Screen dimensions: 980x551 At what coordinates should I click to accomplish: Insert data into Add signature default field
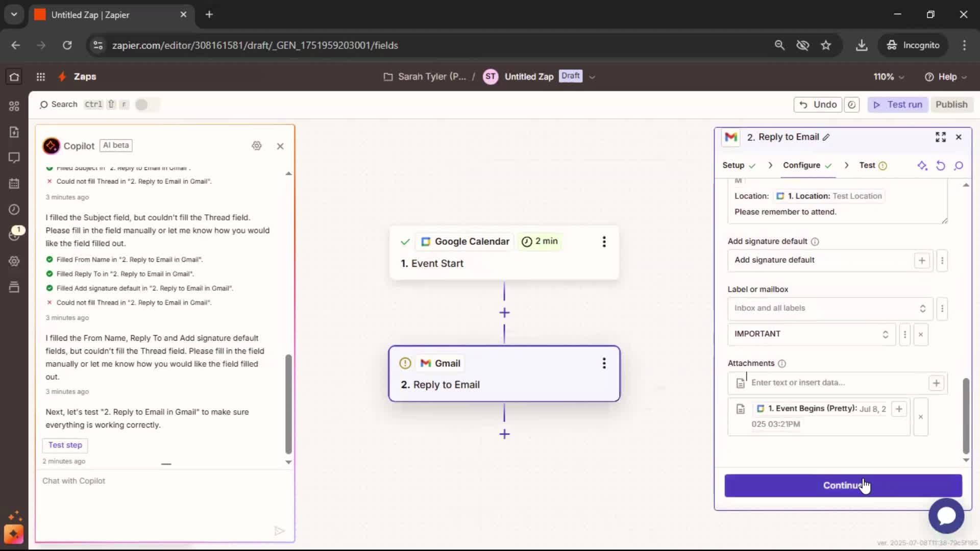point(922,261)
